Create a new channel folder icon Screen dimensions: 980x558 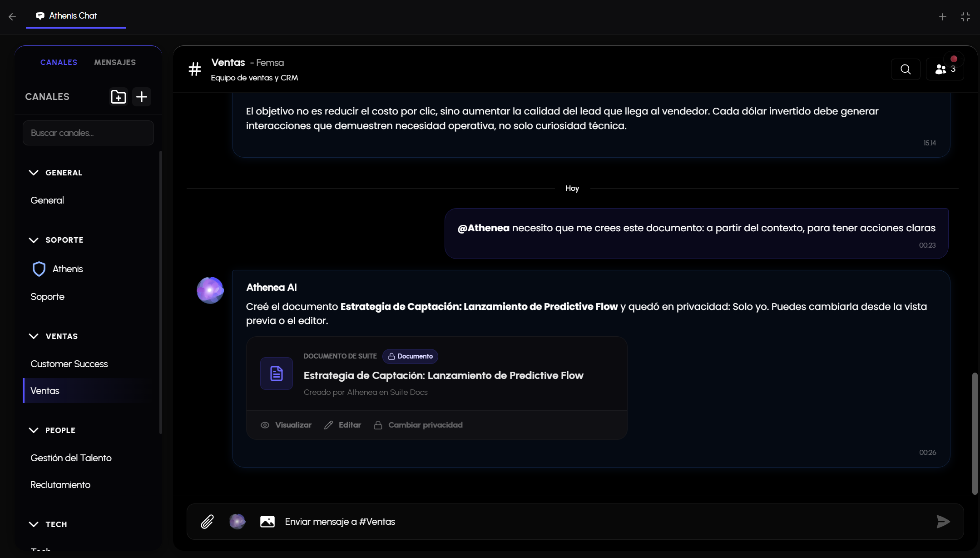coord(119,97)
